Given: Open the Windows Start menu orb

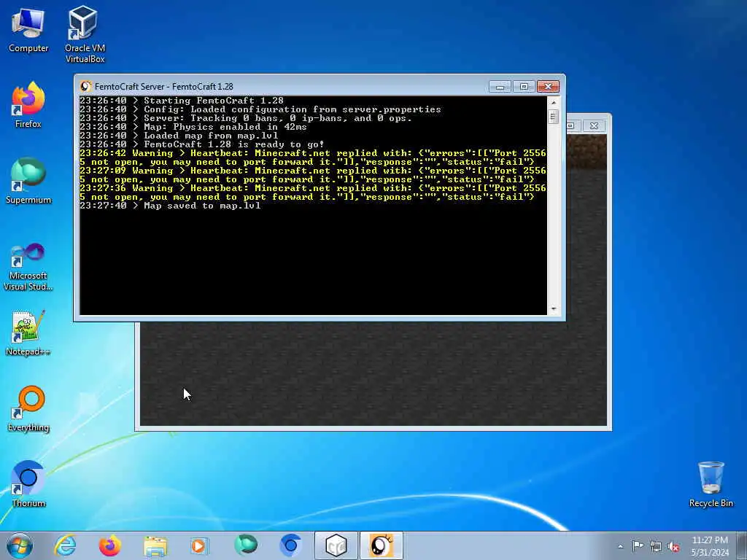Looking at the screenshot, I should coord(20,545).
